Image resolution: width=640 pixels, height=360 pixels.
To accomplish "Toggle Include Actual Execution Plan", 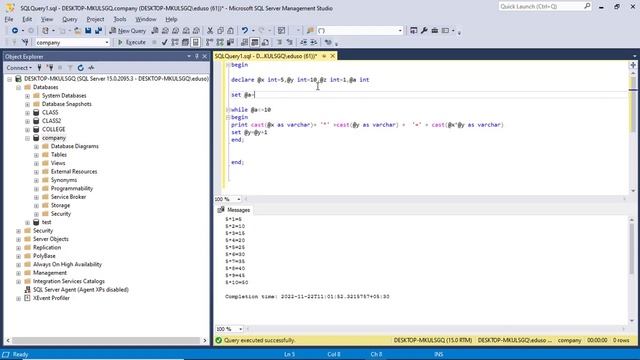I will (x=209, y=42).
